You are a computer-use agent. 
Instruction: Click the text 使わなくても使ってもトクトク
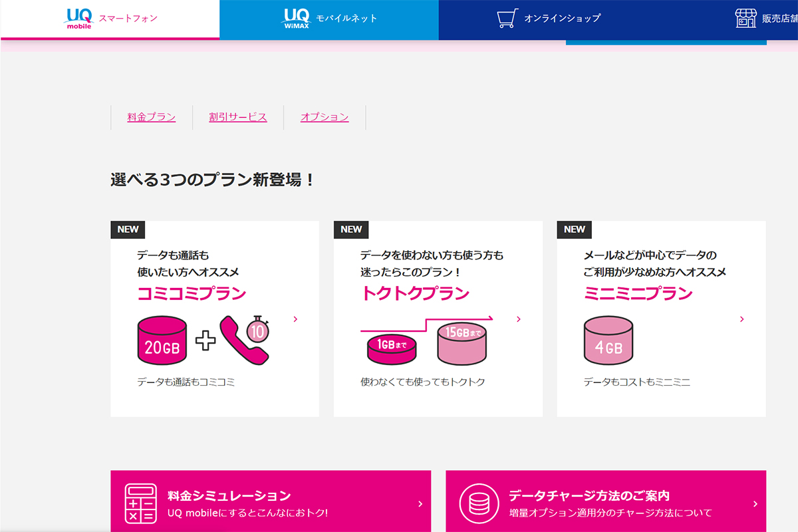click(x=422, y=382)
